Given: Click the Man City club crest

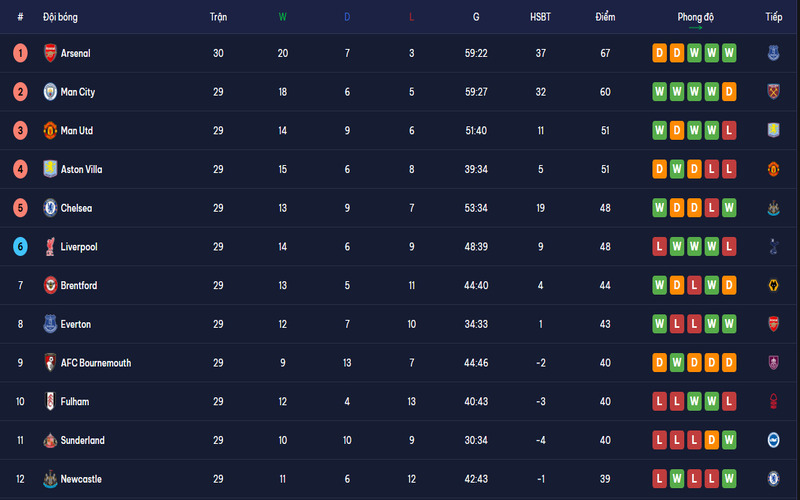Looking at the screenshot, I should [x=50, y=92].
